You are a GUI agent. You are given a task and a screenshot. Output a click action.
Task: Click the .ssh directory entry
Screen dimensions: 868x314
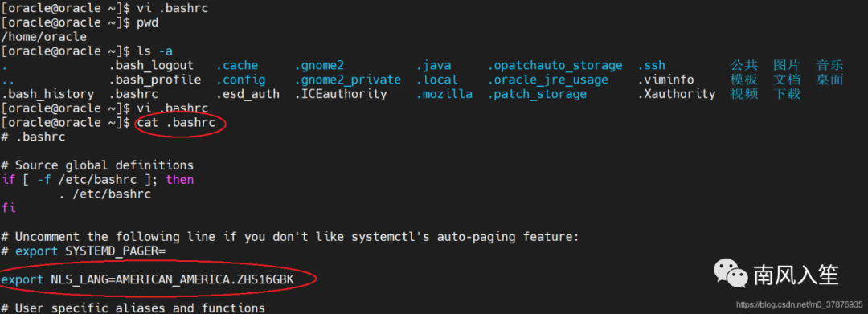[652, 66]
